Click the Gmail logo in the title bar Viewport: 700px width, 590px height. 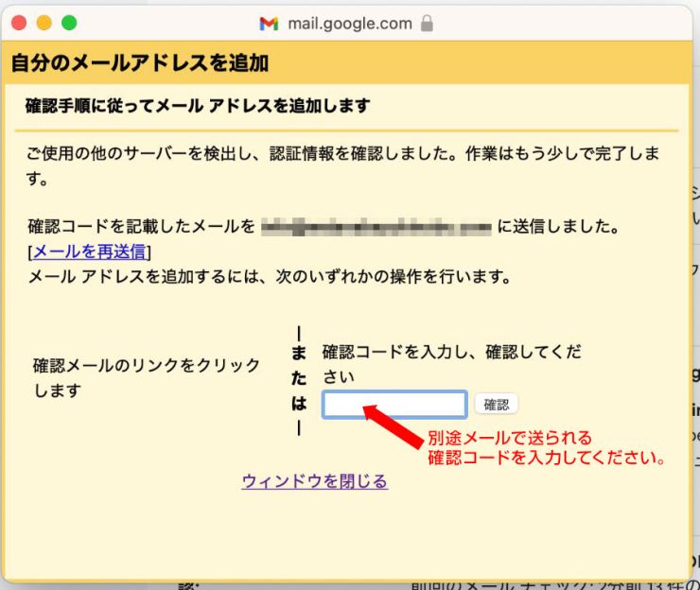coord(269,24)
